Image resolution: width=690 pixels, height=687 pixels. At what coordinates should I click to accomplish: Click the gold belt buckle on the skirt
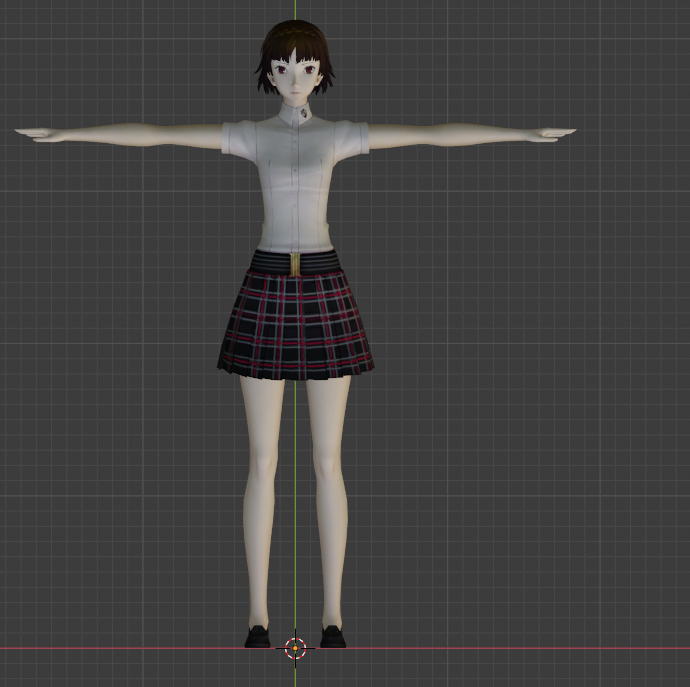[295, 264]
